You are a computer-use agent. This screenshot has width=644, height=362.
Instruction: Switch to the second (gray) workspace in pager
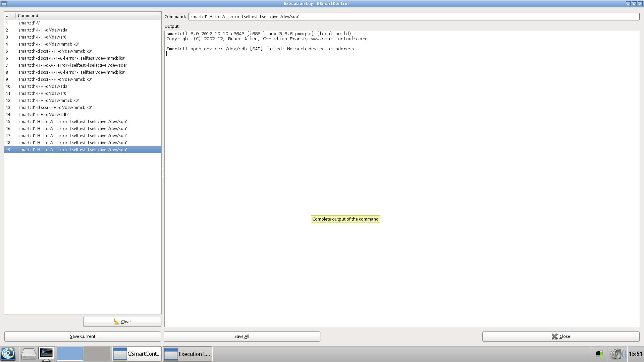(97, 354)
